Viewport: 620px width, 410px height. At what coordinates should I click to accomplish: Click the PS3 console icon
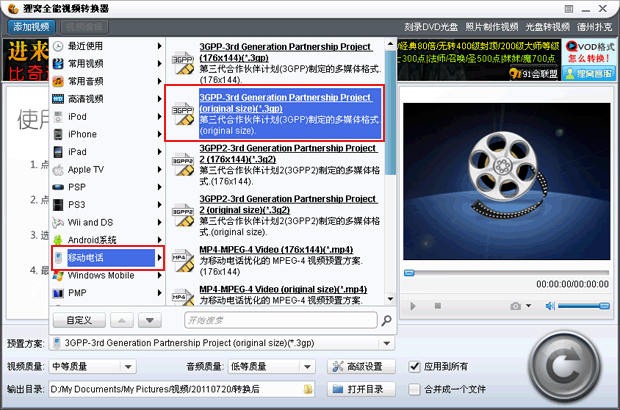[58, 205]
